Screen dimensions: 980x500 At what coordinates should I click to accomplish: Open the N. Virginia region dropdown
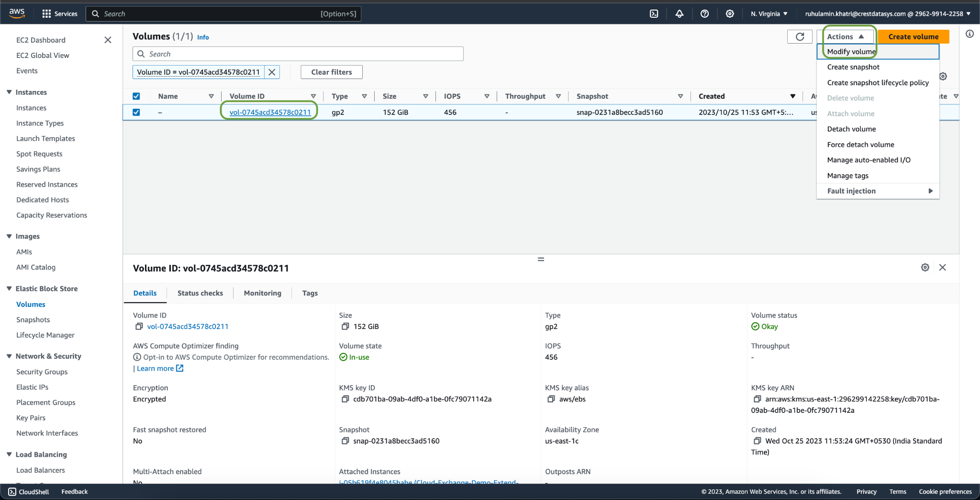pyautogui.click(x=769, y=13)
